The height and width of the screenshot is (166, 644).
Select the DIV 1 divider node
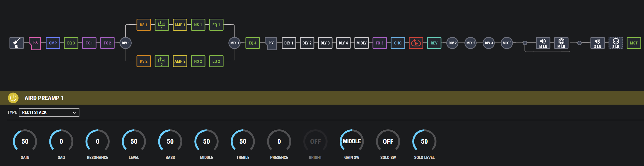(x=126, y=43)
